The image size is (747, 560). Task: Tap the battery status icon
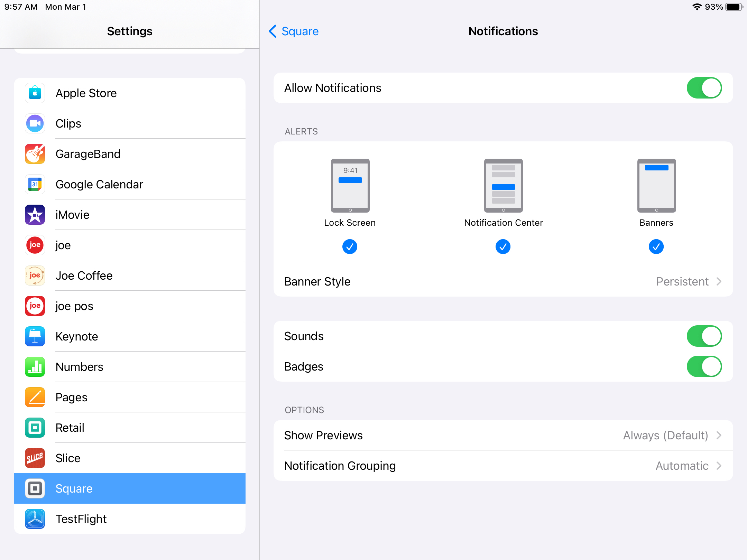pos(734,7)
